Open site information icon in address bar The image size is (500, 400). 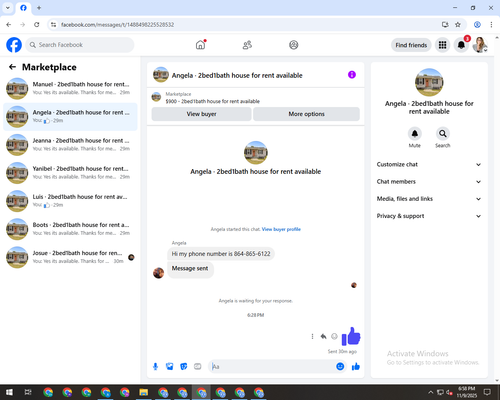pos(53,25)
